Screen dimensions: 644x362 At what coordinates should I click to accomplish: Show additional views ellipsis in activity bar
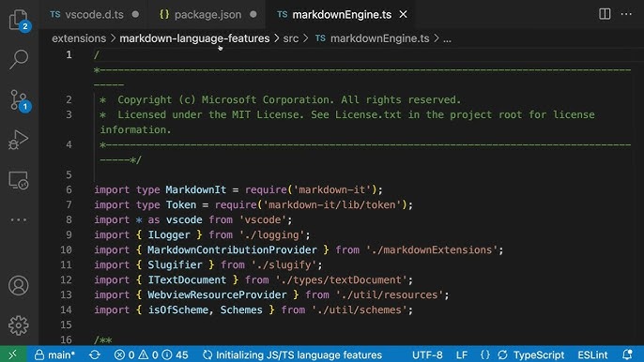[19, 220]
